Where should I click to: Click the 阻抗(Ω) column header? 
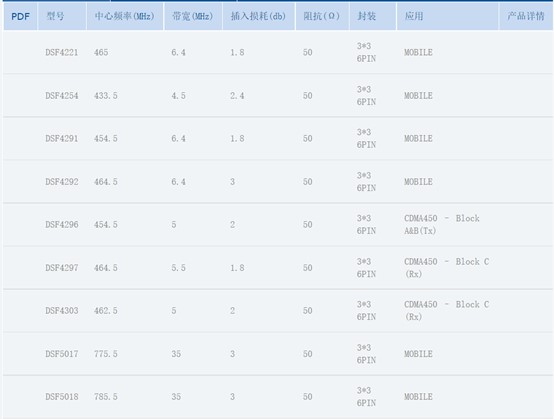point(322,16)
